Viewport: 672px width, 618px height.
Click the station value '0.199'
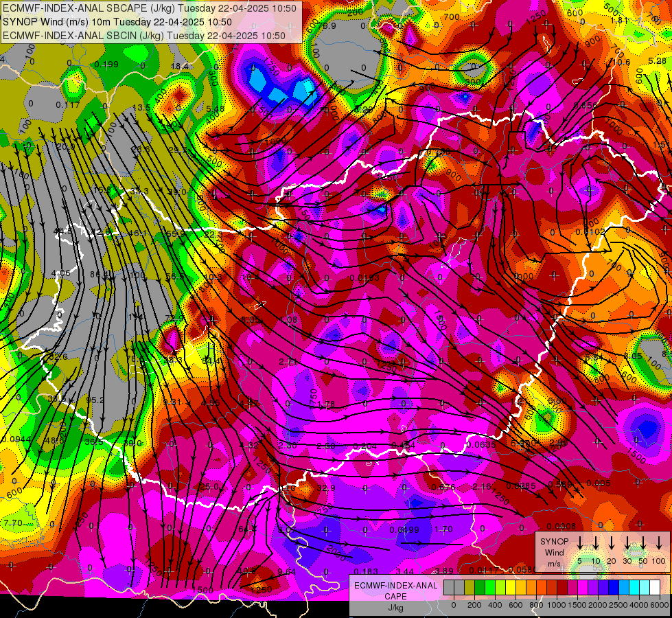point(106,65)
